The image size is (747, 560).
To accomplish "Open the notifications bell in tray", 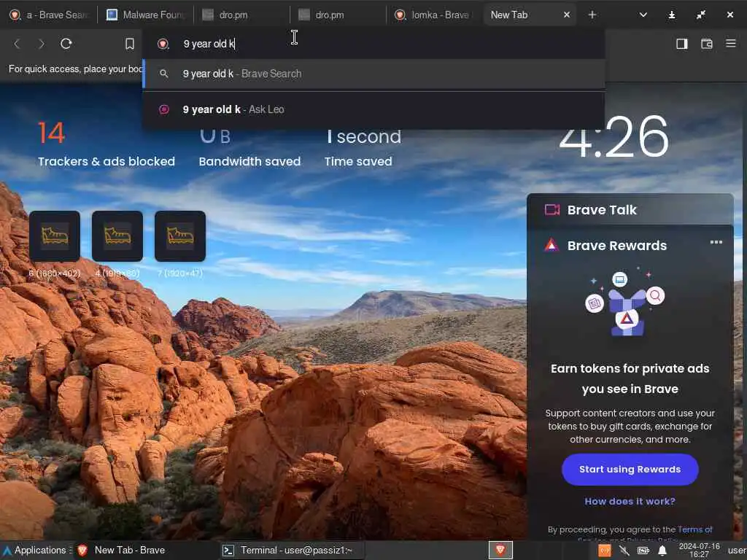I will pyautogui.click(x=662, y=551).
